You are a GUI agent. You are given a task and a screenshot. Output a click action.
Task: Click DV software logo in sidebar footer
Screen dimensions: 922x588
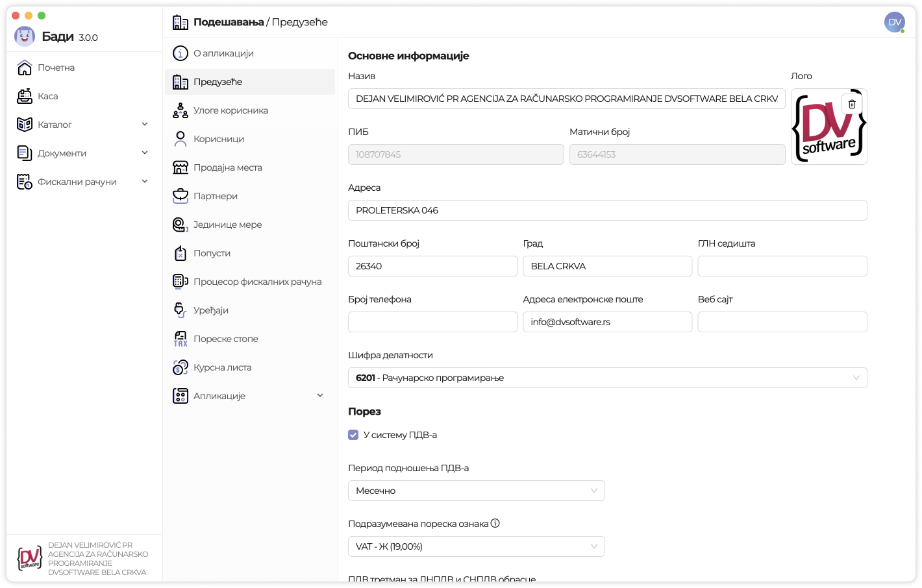click(x=30, y=558)
